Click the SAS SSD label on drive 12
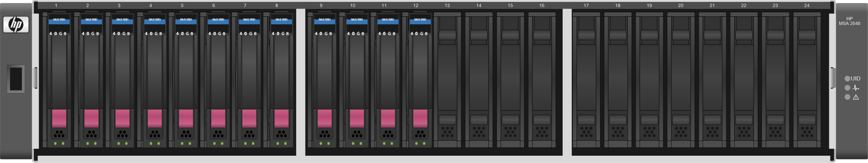The image size is (868, 163). click(420, 20)
